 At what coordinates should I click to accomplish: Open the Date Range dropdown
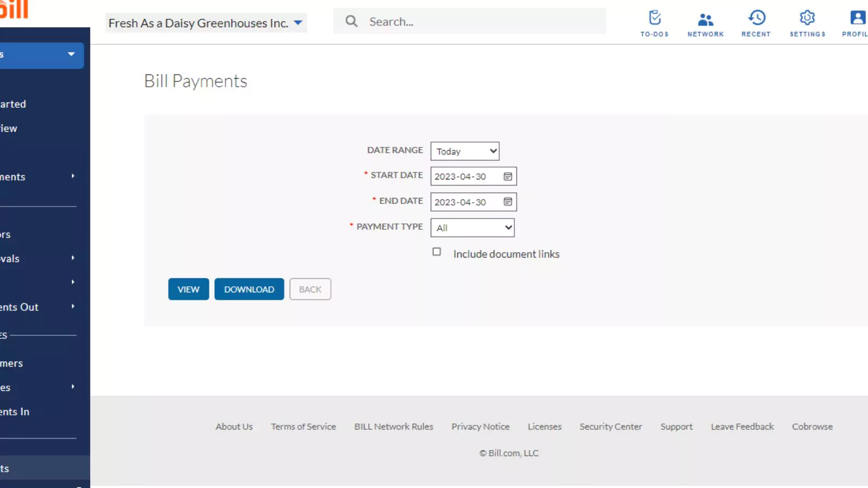click(x=465, y=151)
